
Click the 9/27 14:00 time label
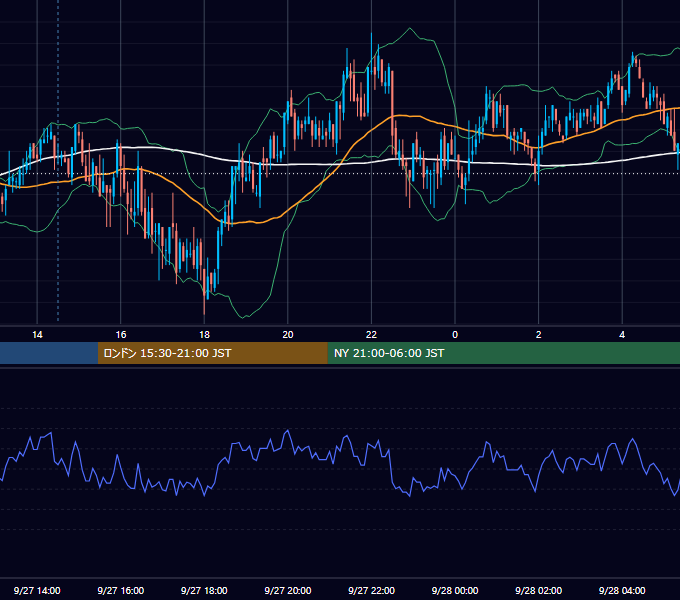[37, 590]
